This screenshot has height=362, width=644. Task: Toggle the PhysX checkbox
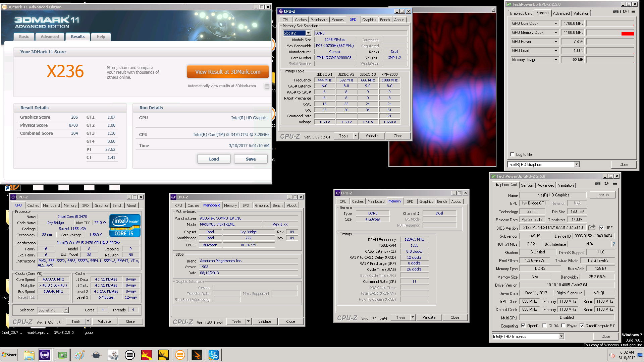pos(563,326)
